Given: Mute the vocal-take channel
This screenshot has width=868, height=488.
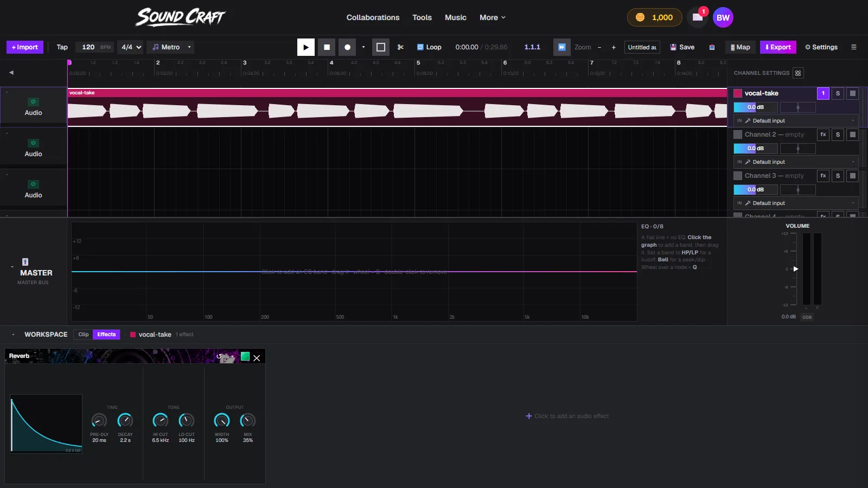Looking at the screenshot, I should [x=853, y=93].
